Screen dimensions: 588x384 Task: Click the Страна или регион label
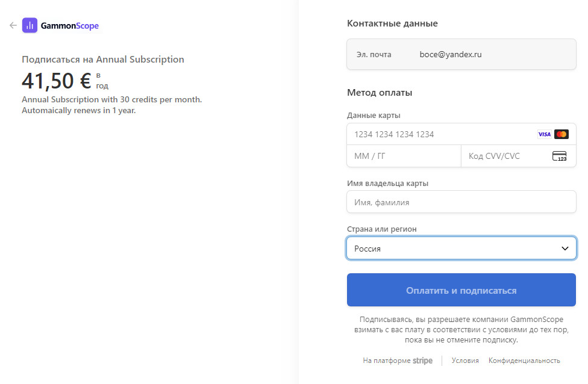point(382,229)
